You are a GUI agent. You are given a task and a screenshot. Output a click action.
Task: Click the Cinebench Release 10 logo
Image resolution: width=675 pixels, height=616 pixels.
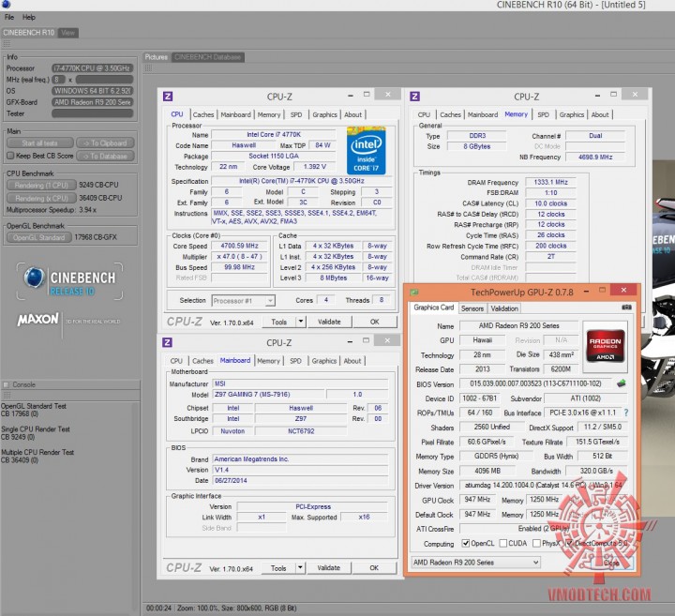69,281
